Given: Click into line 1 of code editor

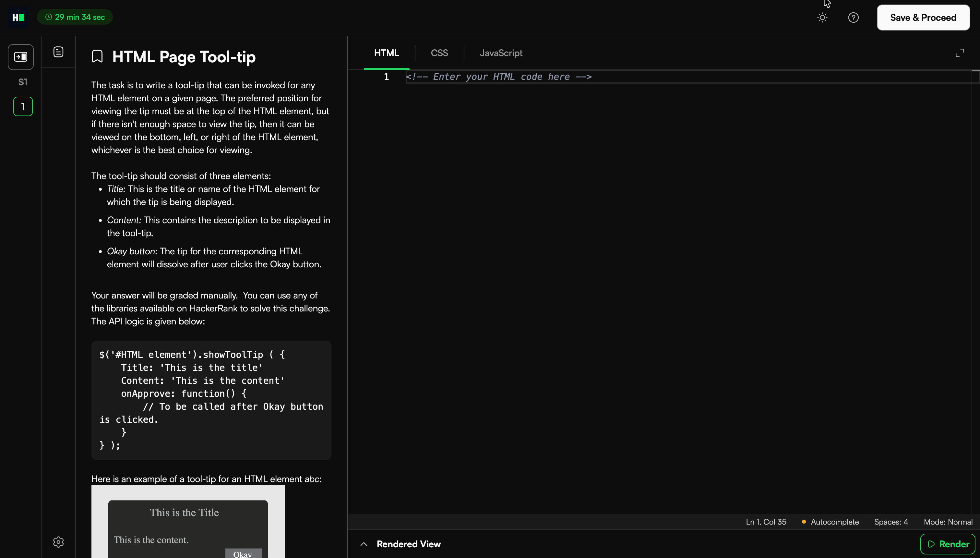Looking at the screenshot, I should pos(651,77).
